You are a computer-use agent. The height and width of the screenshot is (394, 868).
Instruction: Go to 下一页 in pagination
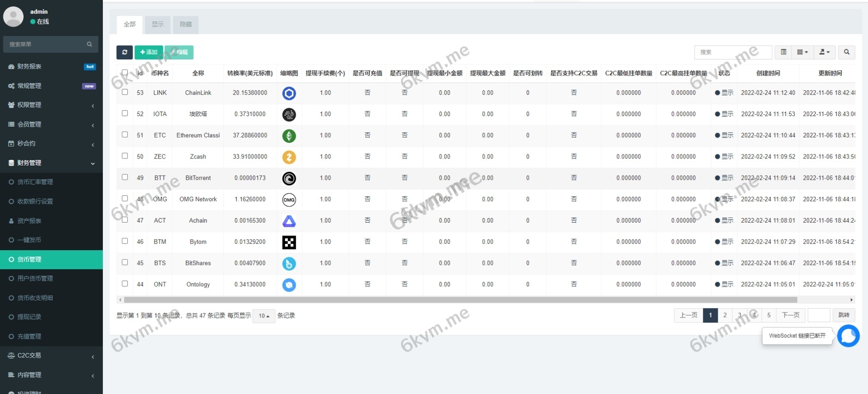(x=791, y=315)
